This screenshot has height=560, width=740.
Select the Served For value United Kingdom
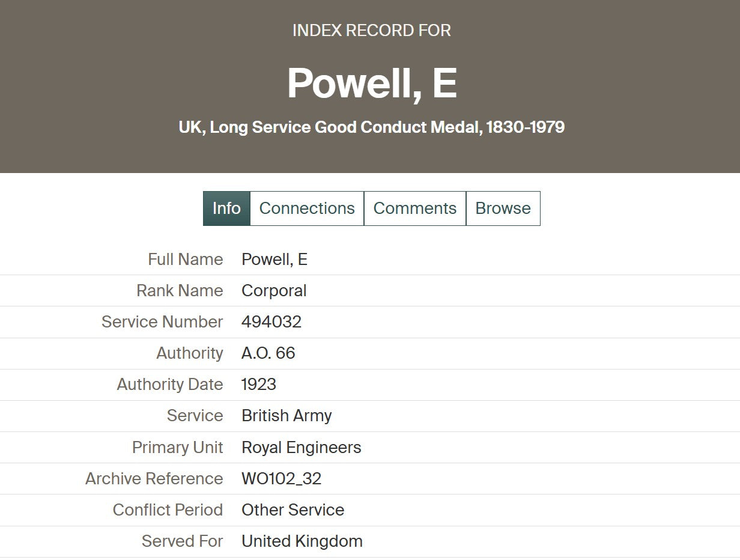point(302,541)
